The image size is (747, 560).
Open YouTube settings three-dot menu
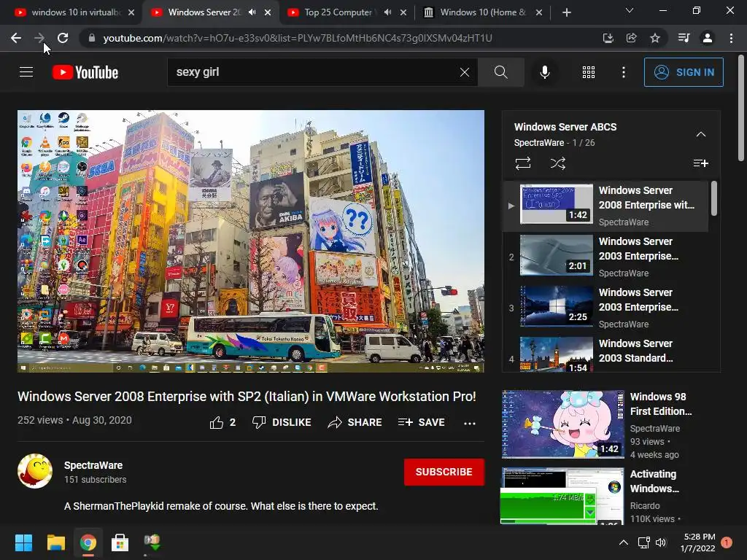coord(624,72)
